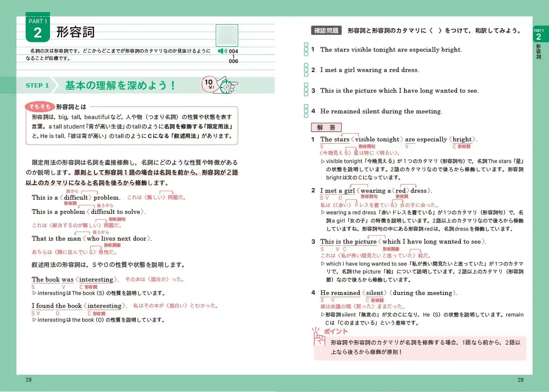Viewport: 549px width, 392px height.
Task: Click the pink そもそも badge
Action: (x=40, y=107)
